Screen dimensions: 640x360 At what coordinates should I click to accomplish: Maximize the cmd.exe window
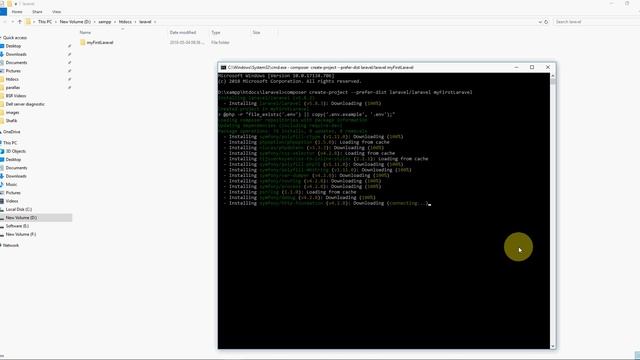[532, 67]
